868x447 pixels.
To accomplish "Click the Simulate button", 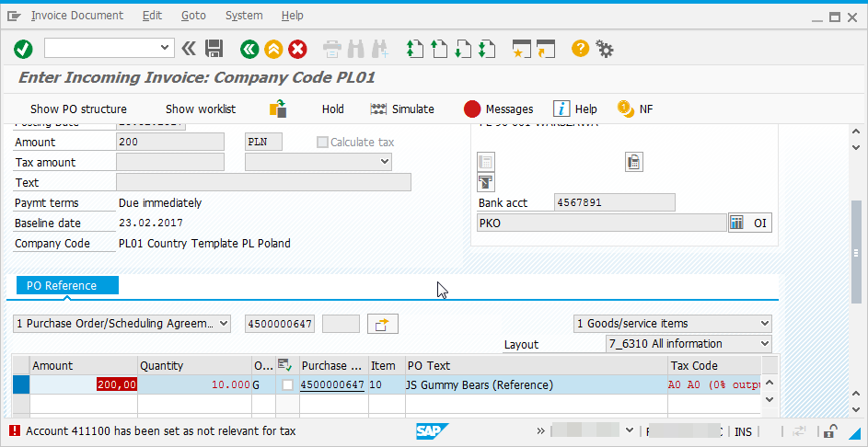I will pyautogui.click(x=402, y=109).
